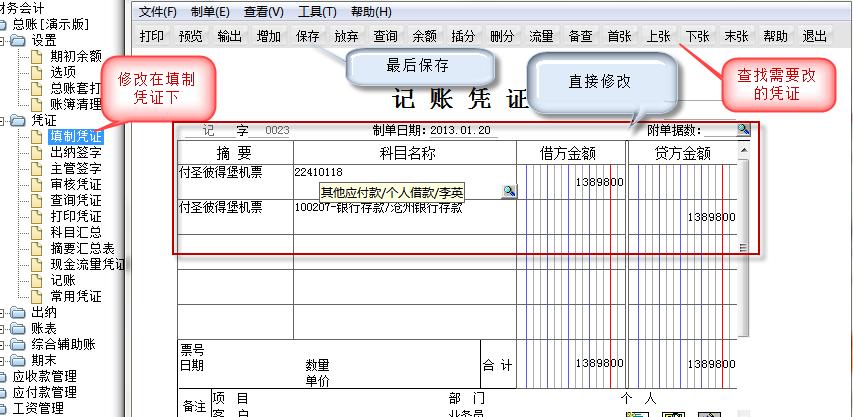This screenshot has height=417, width=853.
Task: Open 工资管理 module
Action: (38, 408)
